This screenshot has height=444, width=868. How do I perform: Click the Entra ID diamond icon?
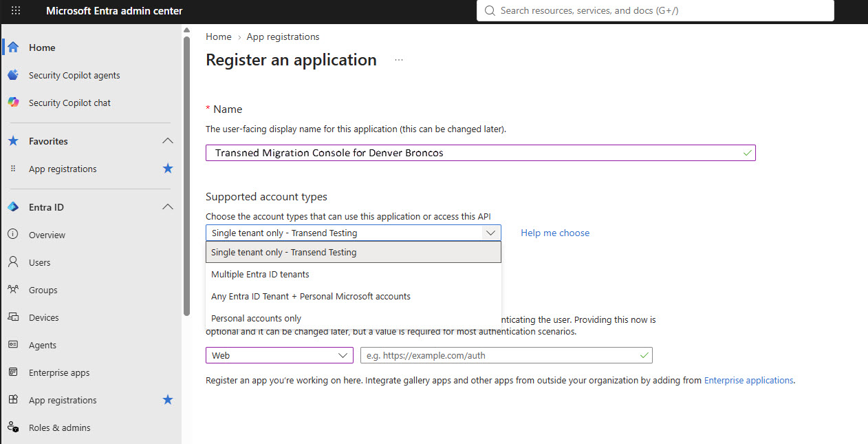[13, 207]
